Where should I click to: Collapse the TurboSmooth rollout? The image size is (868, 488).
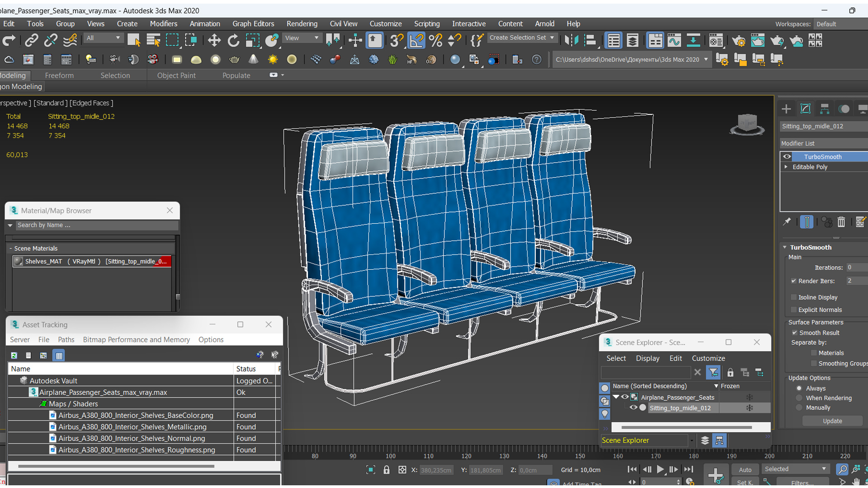(x=785, y=248)
